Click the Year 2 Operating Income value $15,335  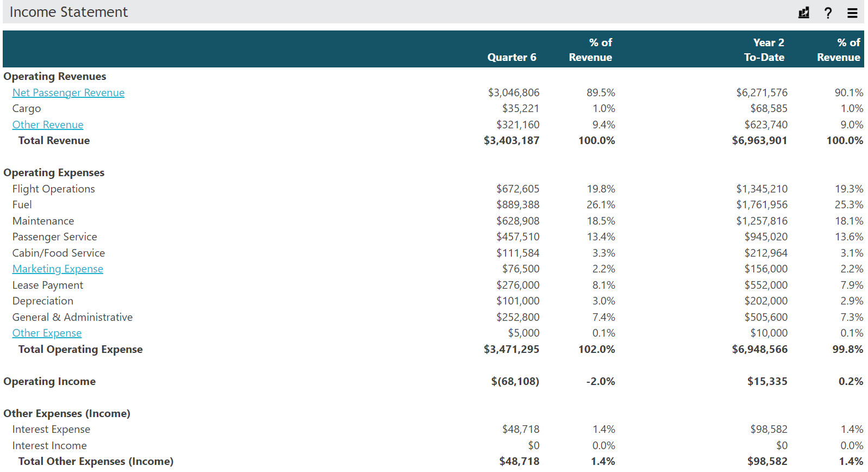point(767,381)
